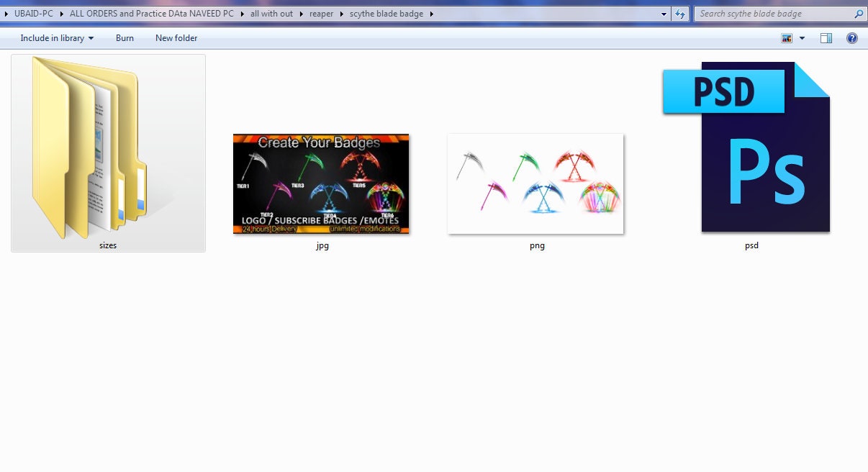Open the sizes folder
868x472 pixels.
pos(107,151)
